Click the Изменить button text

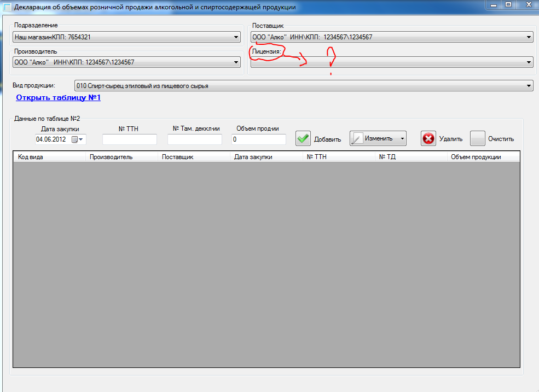[x=379, y=138]
